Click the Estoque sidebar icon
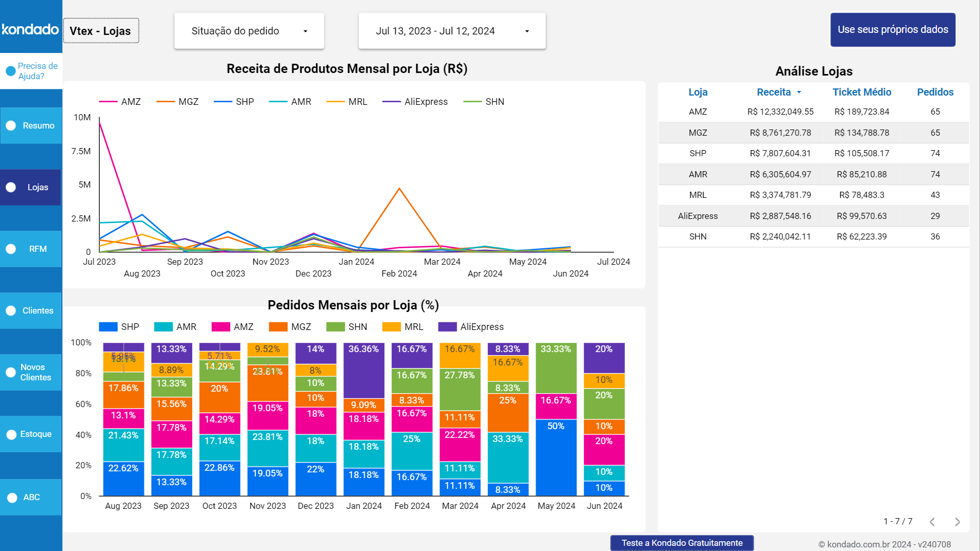Viewport: 980px width, 551px height. coord(10,434)
